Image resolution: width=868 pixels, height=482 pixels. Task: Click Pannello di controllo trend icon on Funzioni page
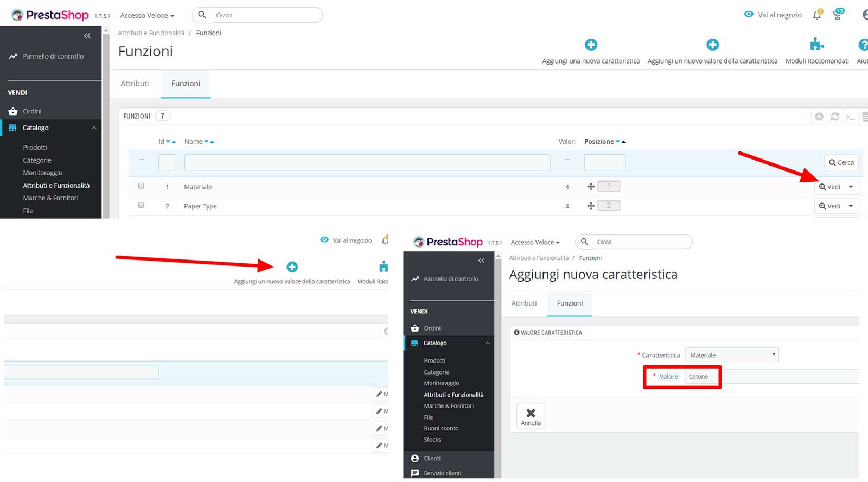pyautogui.click(x=13, y=56)
